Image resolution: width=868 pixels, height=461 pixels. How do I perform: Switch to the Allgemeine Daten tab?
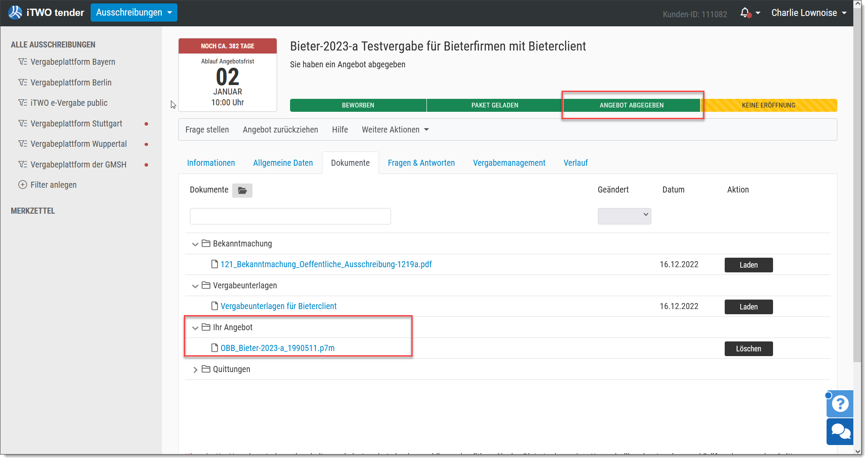(283, 163)
